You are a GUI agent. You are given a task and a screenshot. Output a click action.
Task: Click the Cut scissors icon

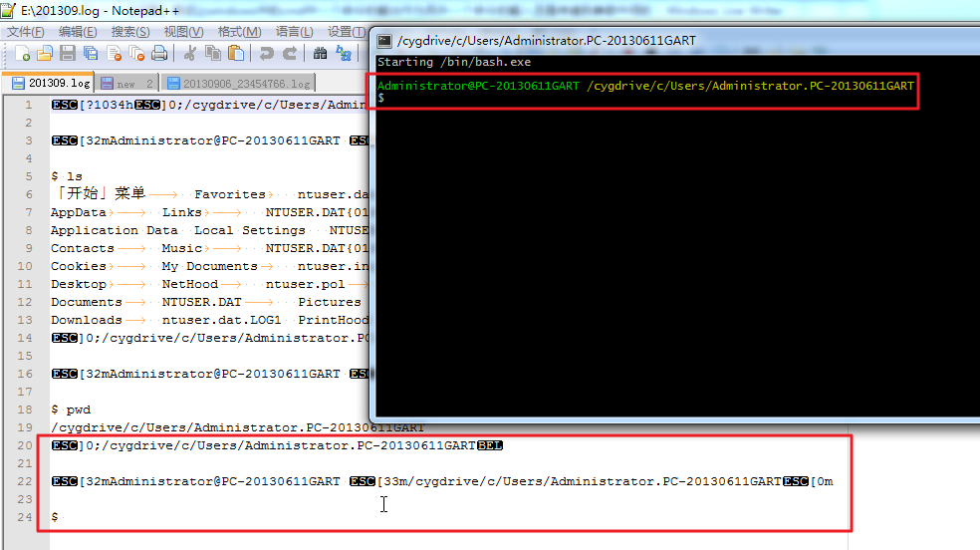[x=190, y=54]
